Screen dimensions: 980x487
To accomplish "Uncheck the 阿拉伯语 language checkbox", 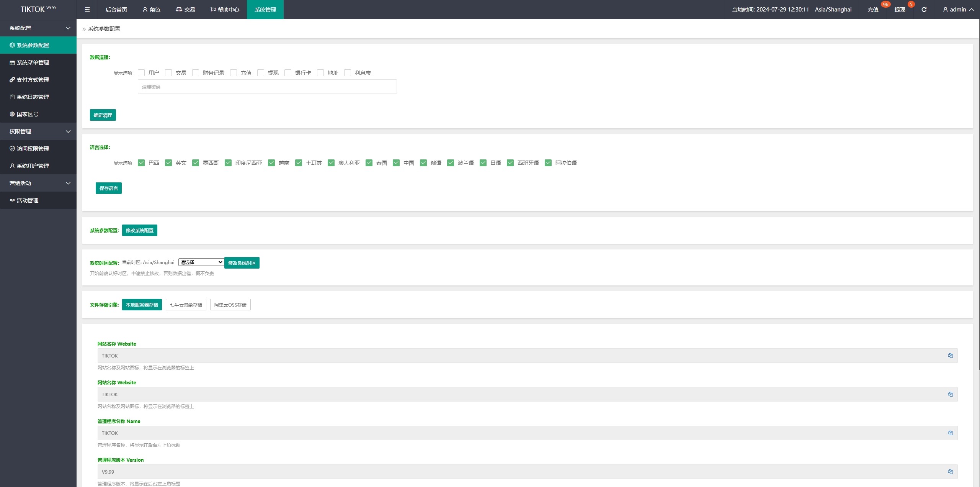I will [548, 163].
